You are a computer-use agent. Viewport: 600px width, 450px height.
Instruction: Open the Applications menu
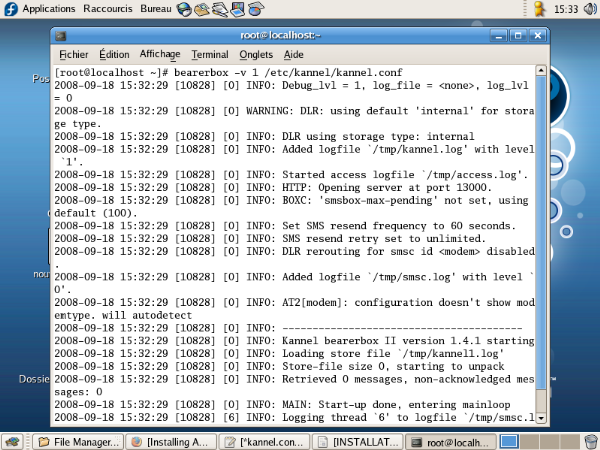point(49,9)
